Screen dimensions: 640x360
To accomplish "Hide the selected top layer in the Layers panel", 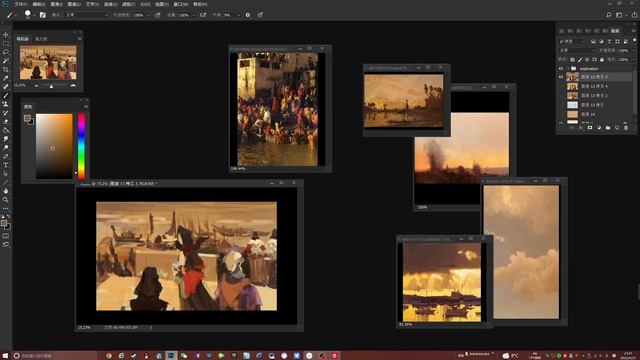I will tap(561, 77).
